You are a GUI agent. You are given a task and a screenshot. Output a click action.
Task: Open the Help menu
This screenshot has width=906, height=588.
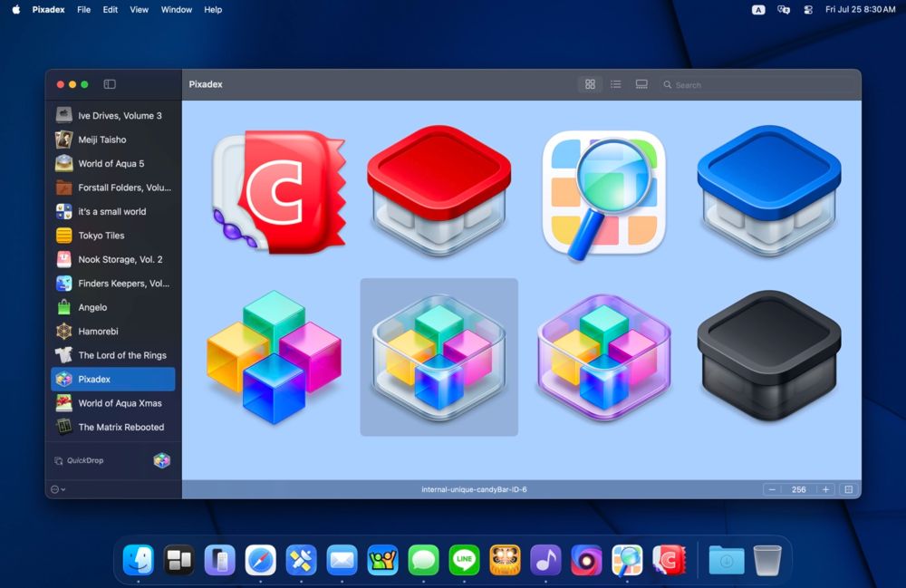[213, 9]
